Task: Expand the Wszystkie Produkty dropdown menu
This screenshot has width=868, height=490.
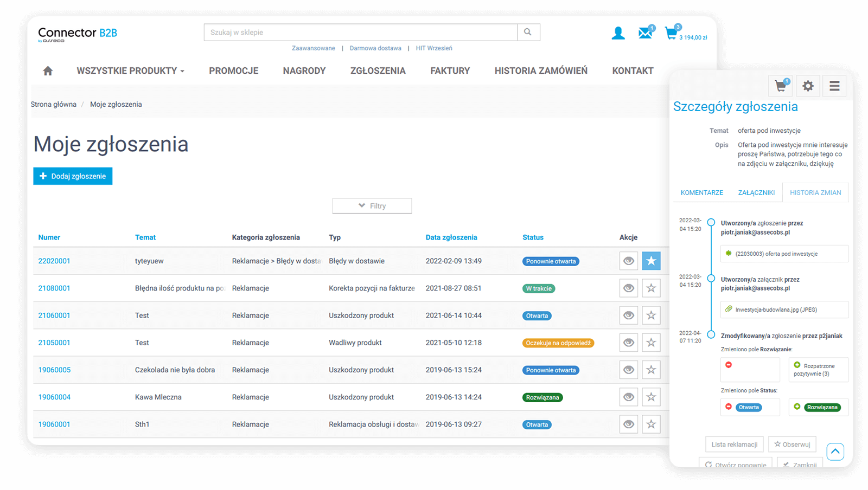Action: tap(130, 71)
